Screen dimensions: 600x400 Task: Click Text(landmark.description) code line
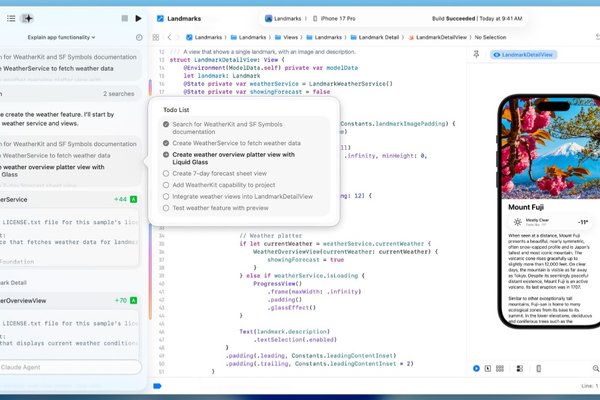click(284, 331)
